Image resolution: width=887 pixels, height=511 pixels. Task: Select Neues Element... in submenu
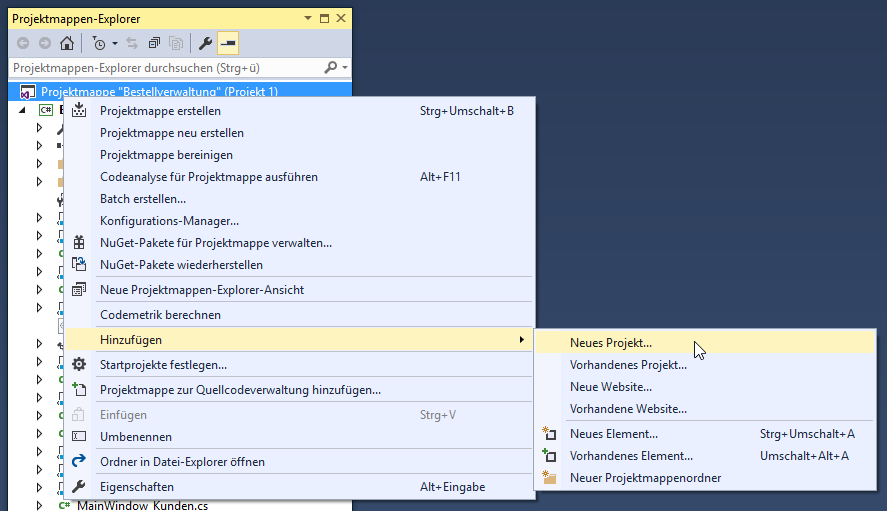coord(705,434)
